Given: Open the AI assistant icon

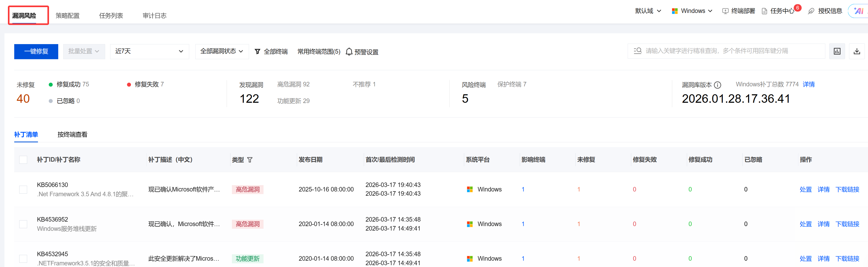Looking at the screenshot, I should (x=859, y=11).
